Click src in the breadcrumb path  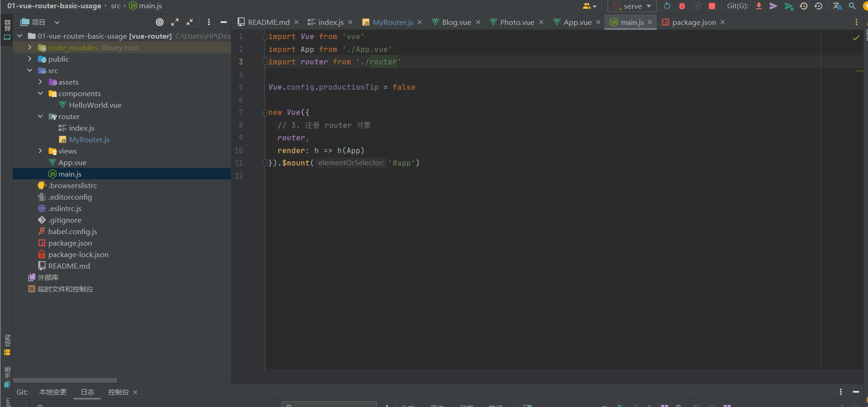click(x=116, y=6)
